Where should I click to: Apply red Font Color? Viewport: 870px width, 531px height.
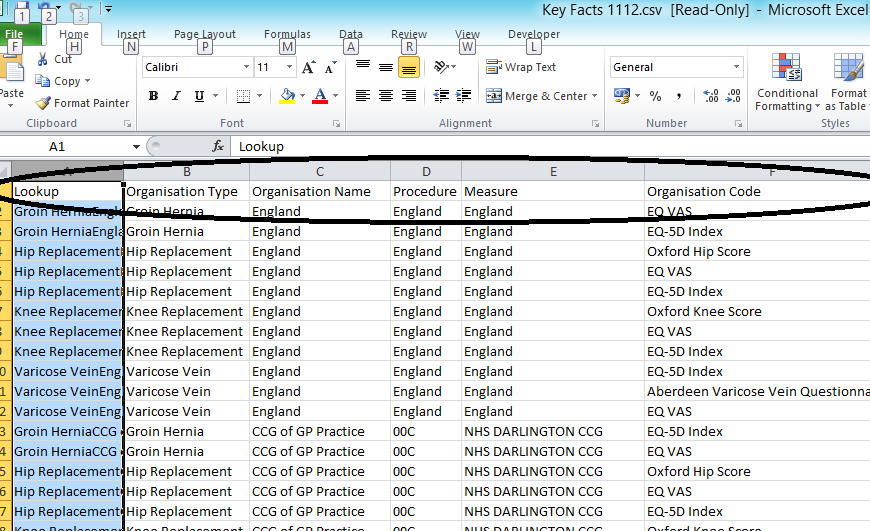[x=320, y=96]
